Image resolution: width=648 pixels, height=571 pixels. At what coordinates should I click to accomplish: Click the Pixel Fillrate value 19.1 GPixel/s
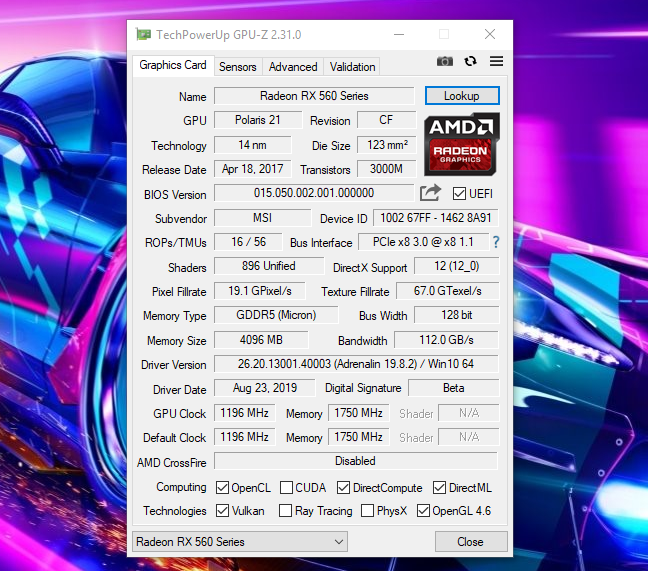[260, 291]
